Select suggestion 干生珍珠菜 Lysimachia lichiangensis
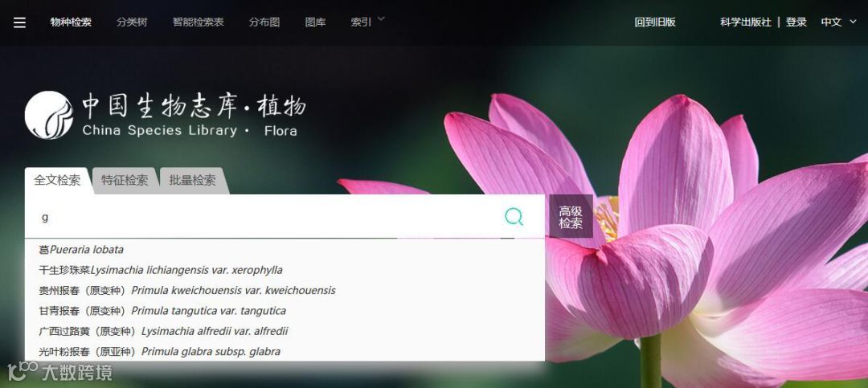 [x=285, y=270]
